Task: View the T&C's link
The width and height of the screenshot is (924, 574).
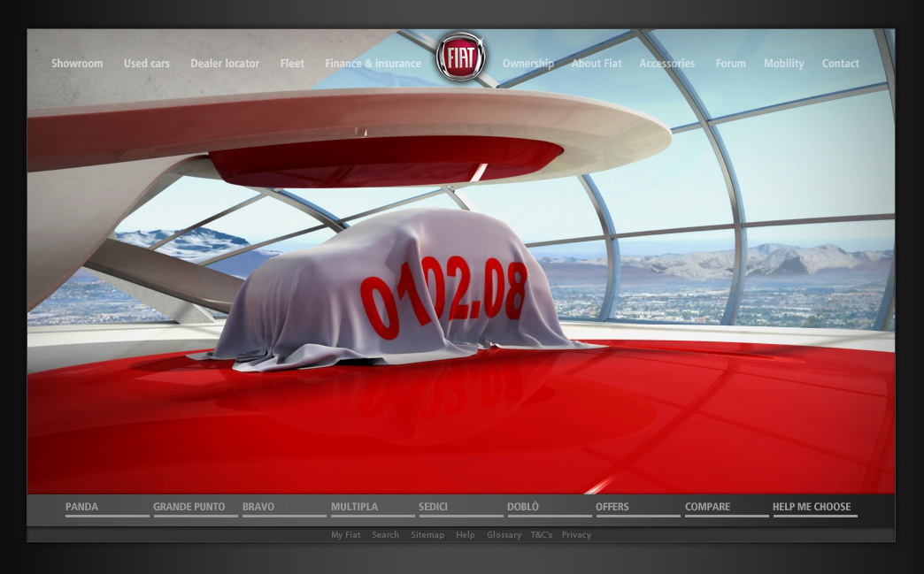Action: tap(542, 535)
